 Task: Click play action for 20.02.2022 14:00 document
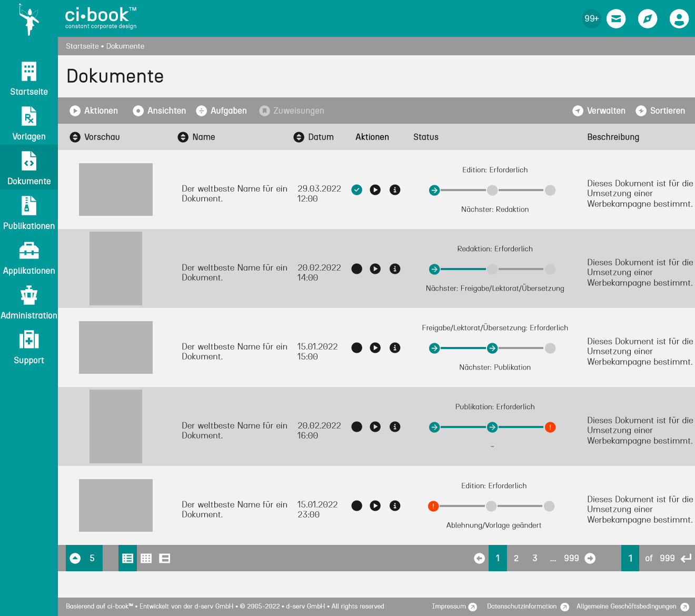pyautogui.click(x=375, y=269)
